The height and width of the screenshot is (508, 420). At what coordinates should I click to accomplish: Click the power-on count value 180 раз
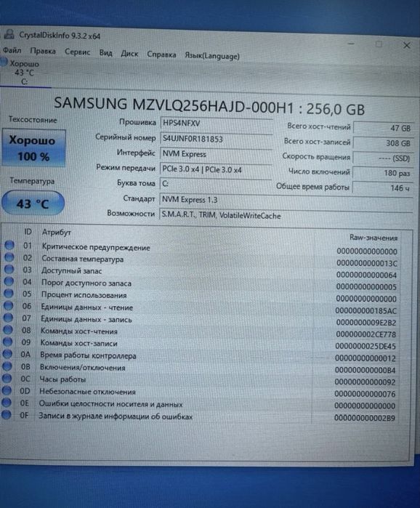tap(383, 173)
